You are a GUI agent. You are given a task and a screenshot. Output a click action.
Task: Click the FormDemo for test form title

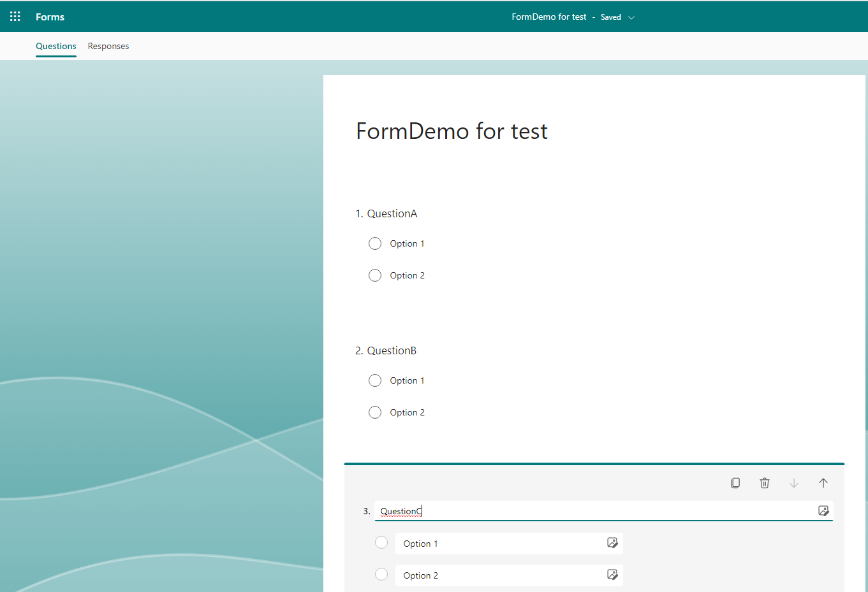(x=452, y=131)
